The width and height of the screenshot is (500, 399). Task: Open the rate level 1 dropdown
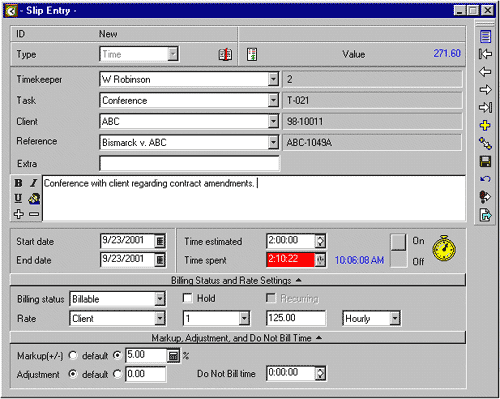click(244, 318)
